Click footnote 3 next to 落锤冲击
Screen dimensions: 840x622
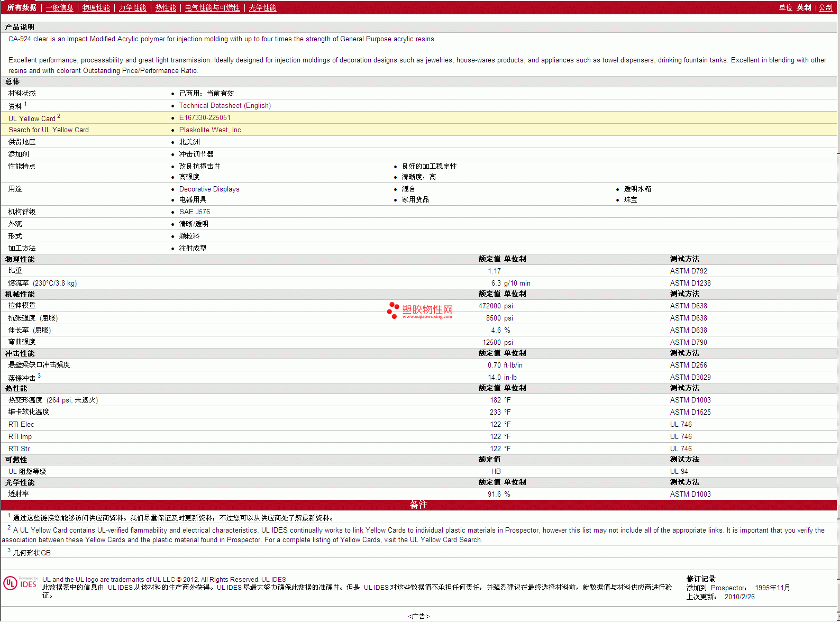click(39, 376)
